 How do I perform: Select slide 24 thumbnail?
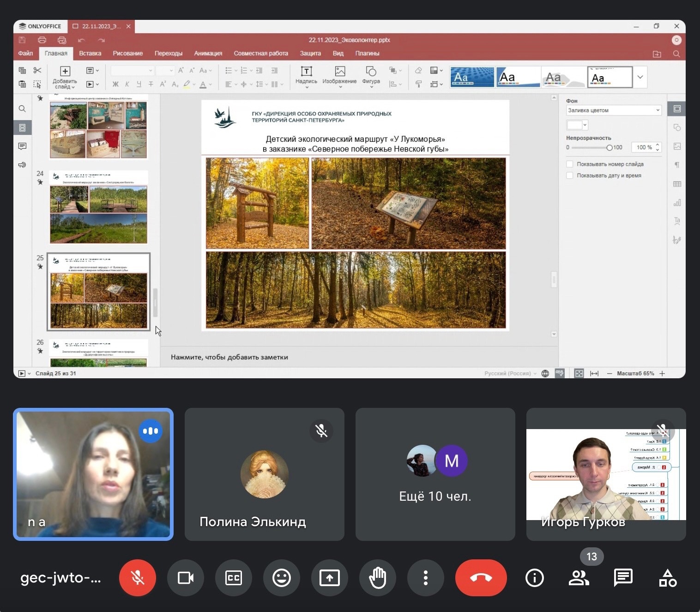tap(98, 207)
